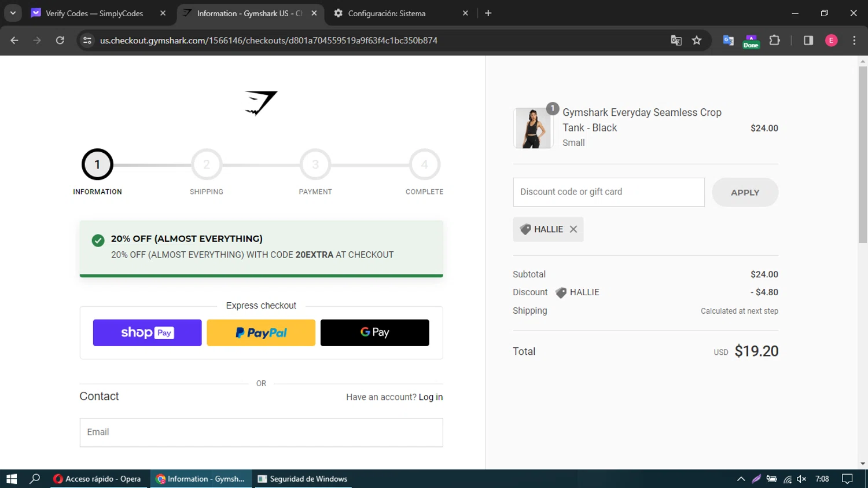Click the - $4.80 discount value
868x488 pixels.
764,292
